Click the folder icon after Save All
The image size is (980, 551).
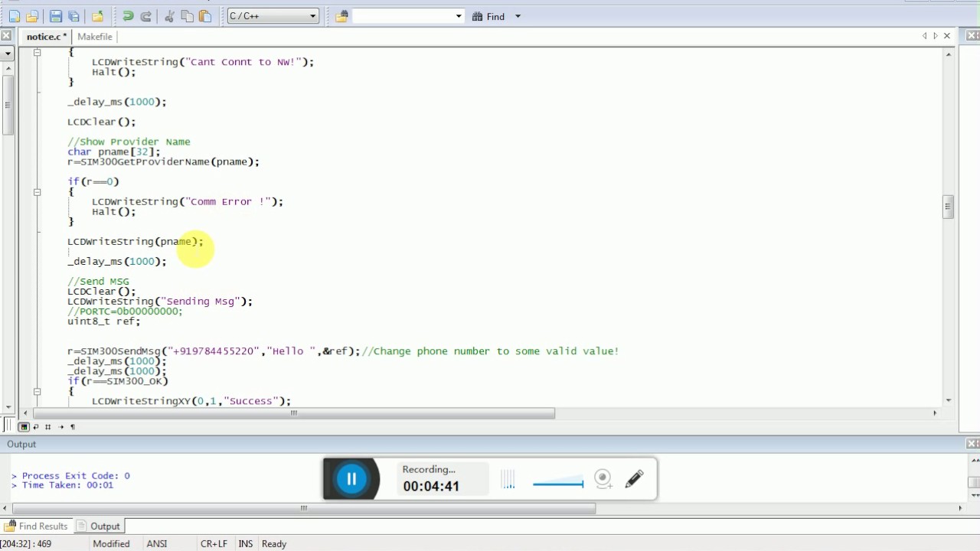point(97,16)
